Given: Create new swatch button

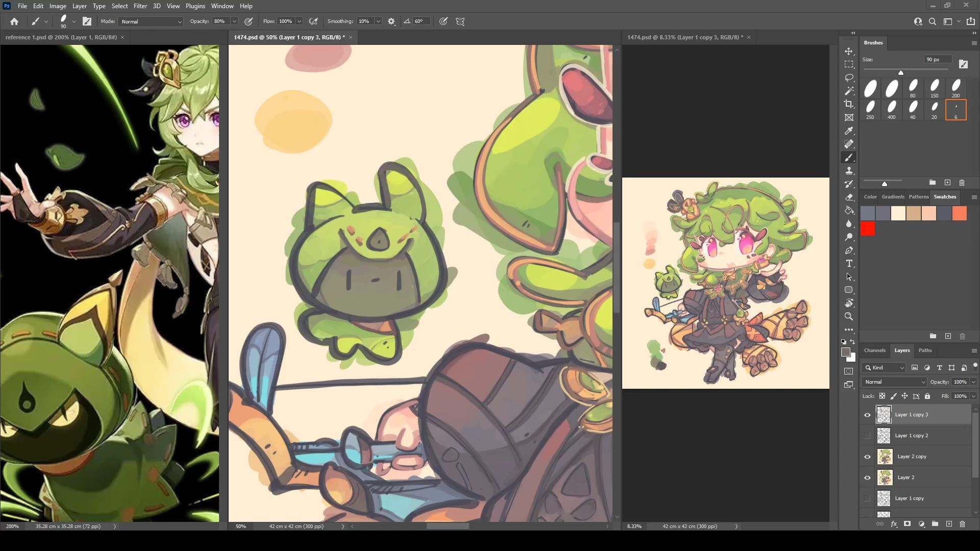Looking at the screenshot, I should tap(948, 336).
